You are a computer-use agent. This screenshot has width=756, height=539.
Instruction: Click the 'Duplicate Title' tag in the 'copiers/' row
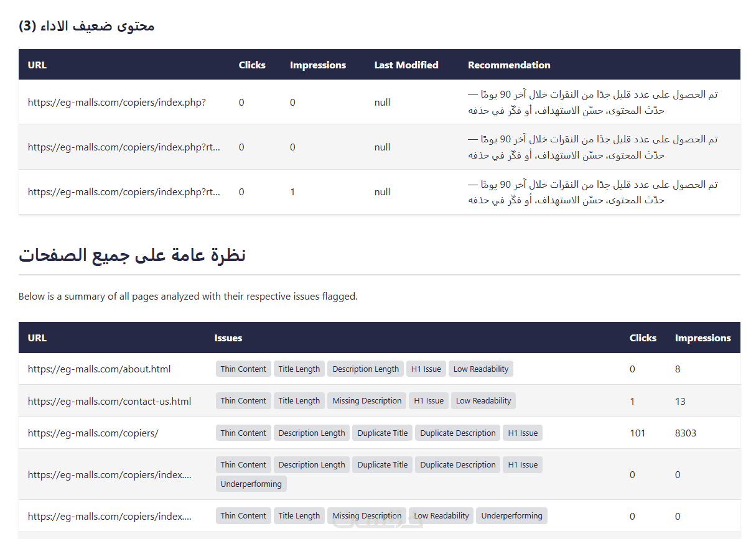(383, 433)
